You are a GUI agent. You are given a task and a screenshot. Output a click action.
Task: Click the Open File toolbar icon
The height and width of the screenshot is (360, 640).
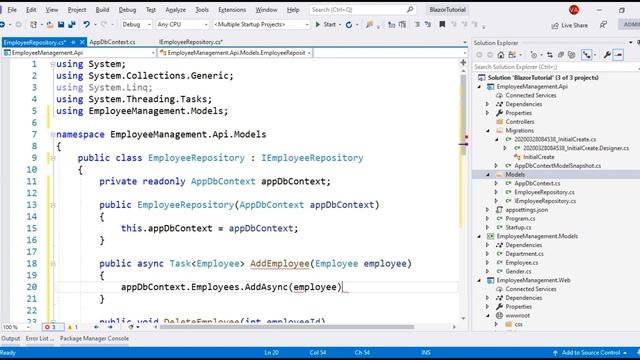pos(50,24)
